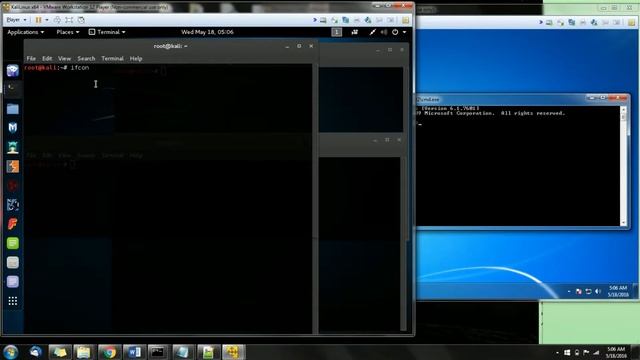Open the Iceweasel browser icon in Kali dock
Viewport: 640px width, 360px height.
tap(13, 70)
